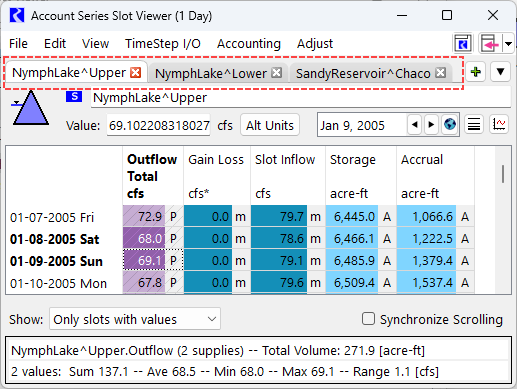Screen dimensions: 517x389
Task: Expand dropdown arrow beside pink arrow icon
Action: click(x=508, y=44)
